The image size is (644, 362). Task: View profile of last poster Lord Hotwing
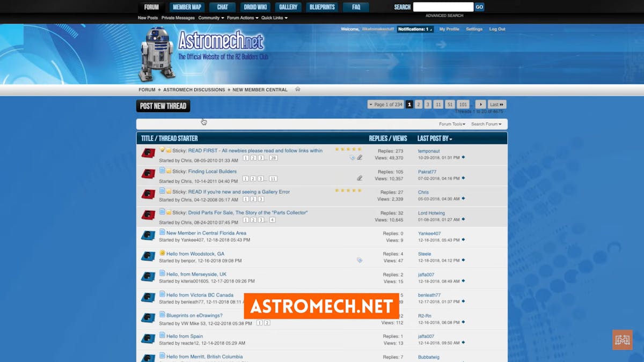pos(431,213)
